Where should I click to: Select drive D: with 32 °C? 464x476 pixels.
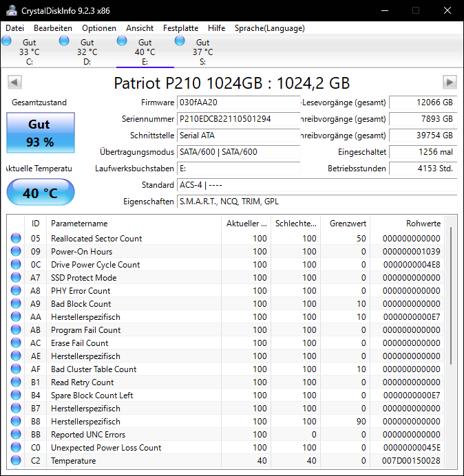[x=87, y=52]
